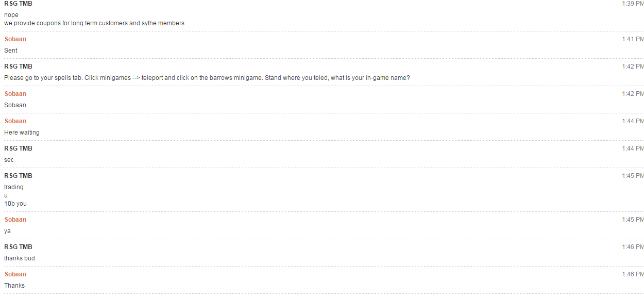Click Sobaan's name above final 'Thanks'
This screenshot has height=298, width=644.
15,274
